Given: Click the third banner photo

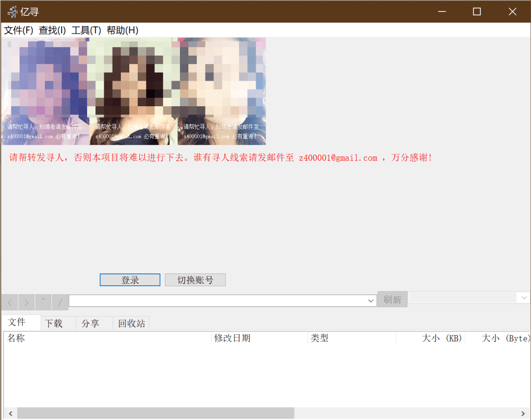Looking at the screenshot, I should [x=222, y=91].
